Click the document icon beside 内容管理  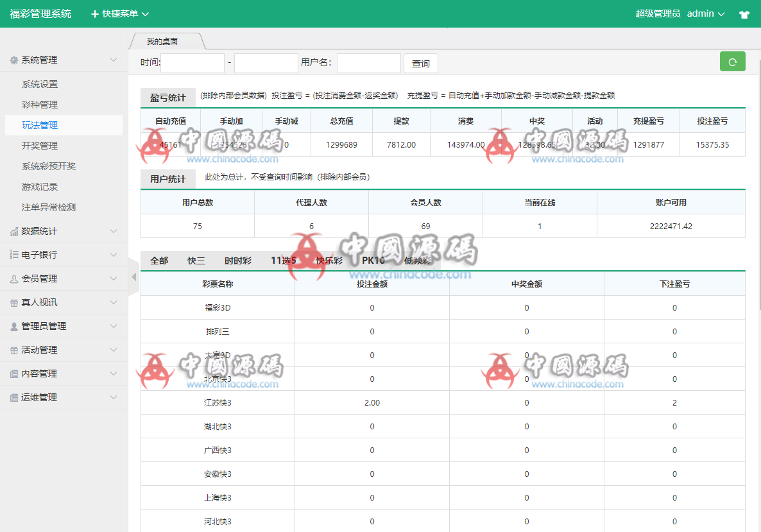[14, 373]
